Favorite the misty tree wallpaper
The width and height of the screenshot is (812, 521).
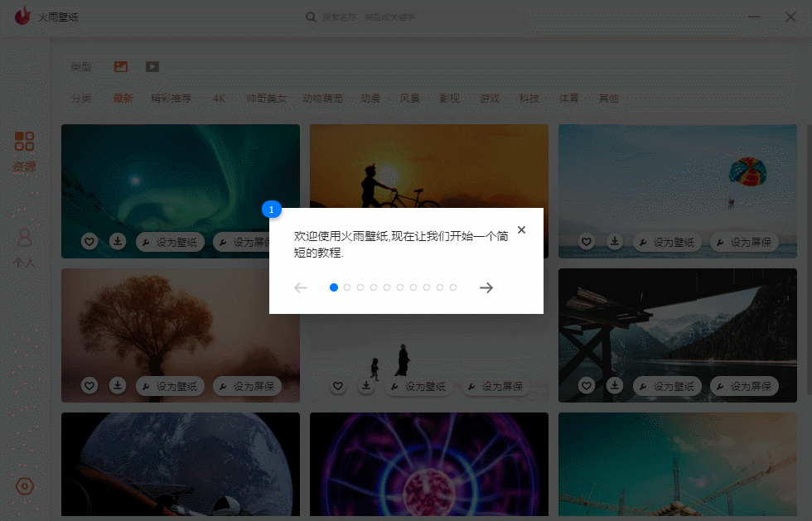89,386
